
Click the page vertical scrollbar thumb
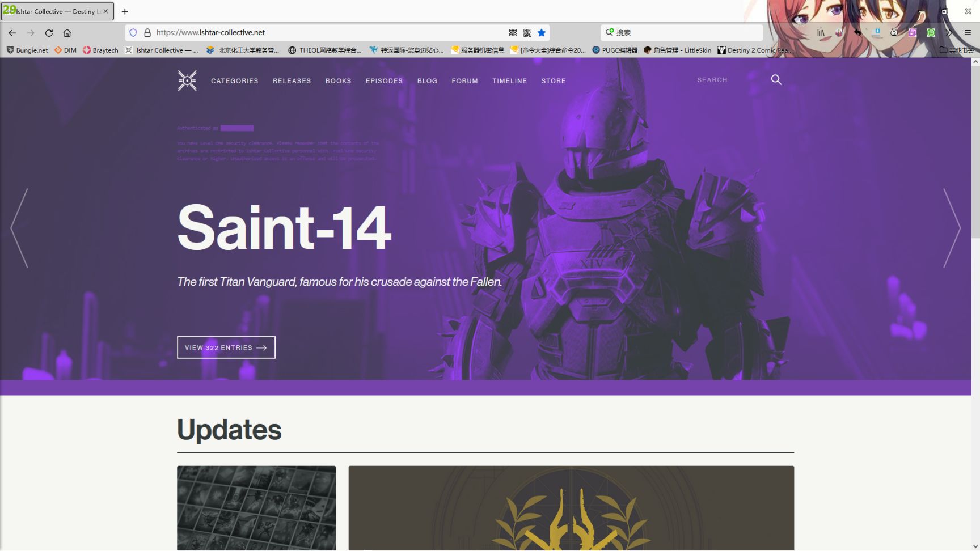[975, 153]
